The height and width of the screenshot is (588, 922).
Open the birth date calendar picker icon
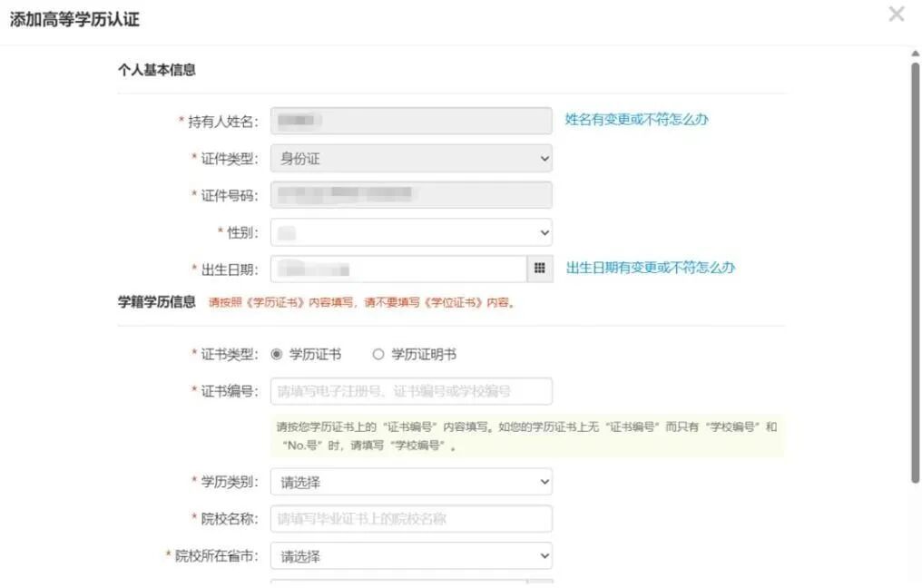coord(540,269)
